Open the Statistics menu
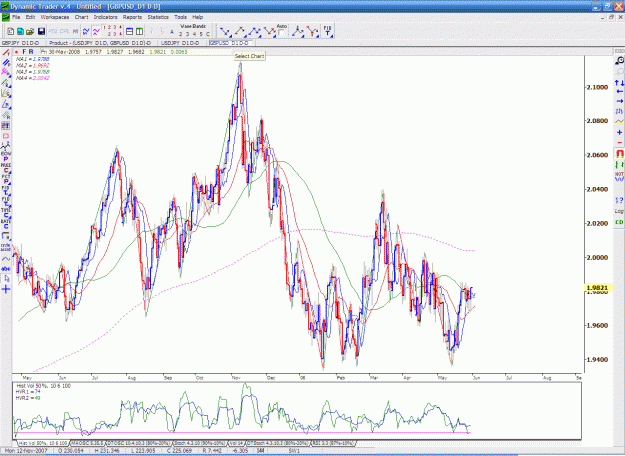Screen dimensions: 625x456 pos(158,17)
